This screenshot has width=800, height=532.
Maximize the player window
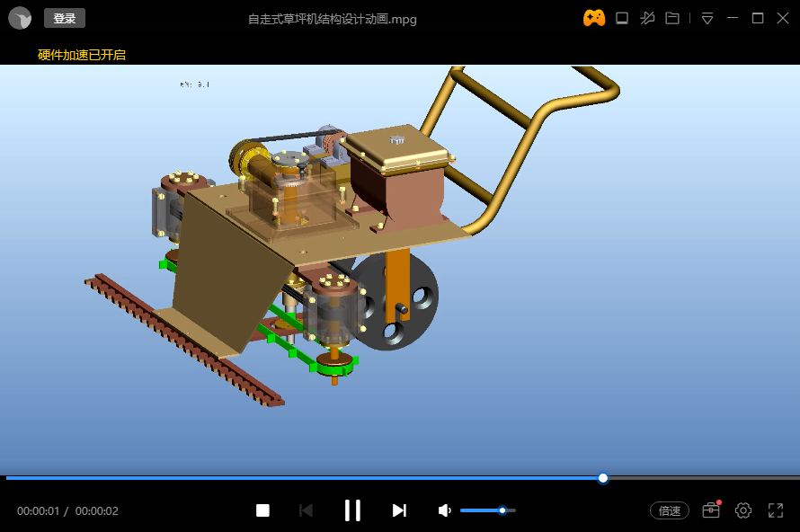tap(758, 18)
